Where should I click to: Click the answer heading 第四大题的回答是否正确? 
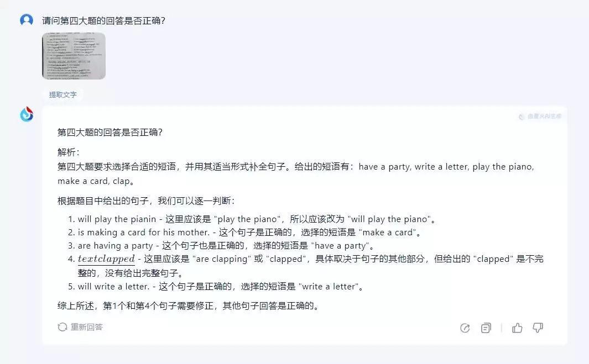tap(110, 133)
